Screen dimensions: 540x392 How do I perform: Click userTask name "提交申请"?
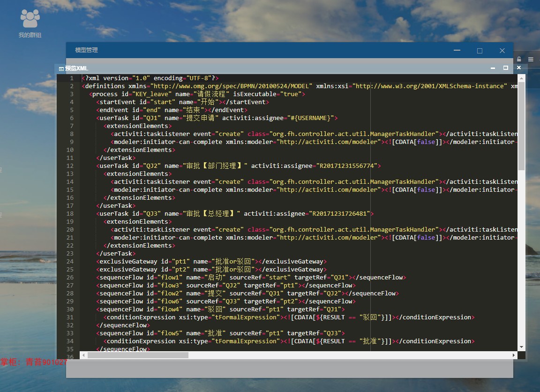201,118
